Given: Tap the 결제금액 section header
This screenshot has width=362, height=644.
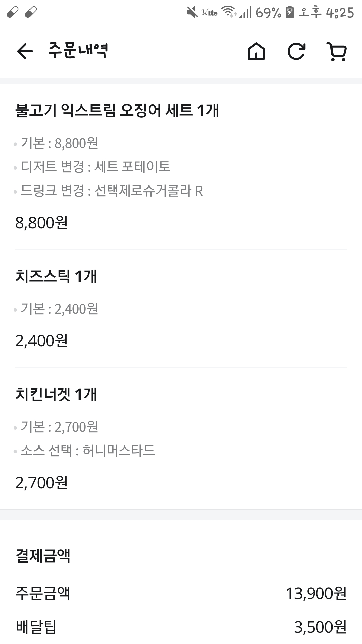Looking at the screenshot, I should click(43, 556).
